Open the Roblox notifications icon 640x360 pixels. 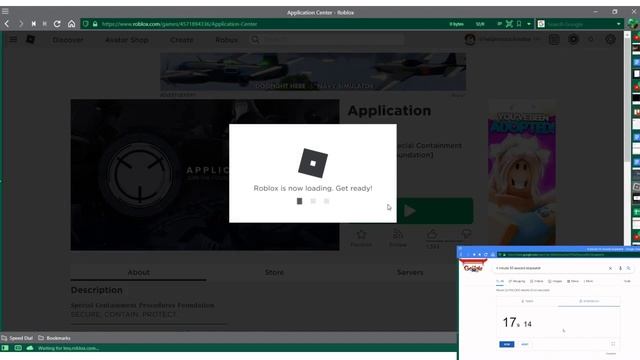point(554,39)
